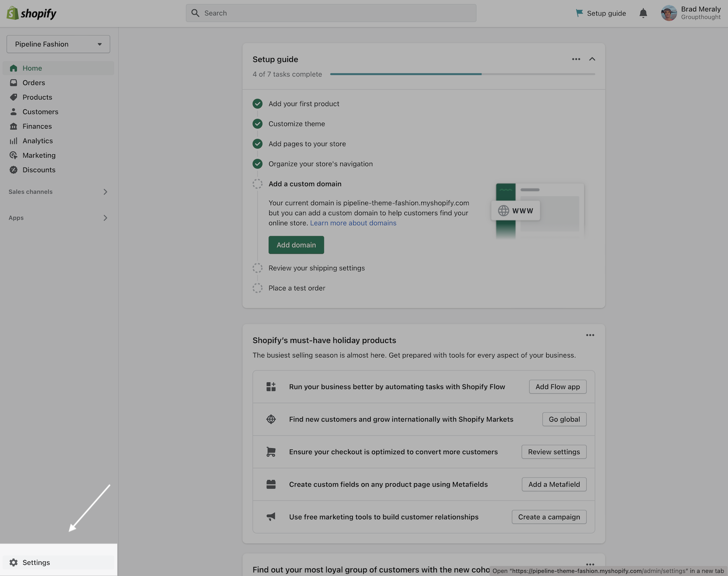728x576 pixels.
Task: Open the Pipeline Fashion store dropdown
Action: click(x=58, y=44)
